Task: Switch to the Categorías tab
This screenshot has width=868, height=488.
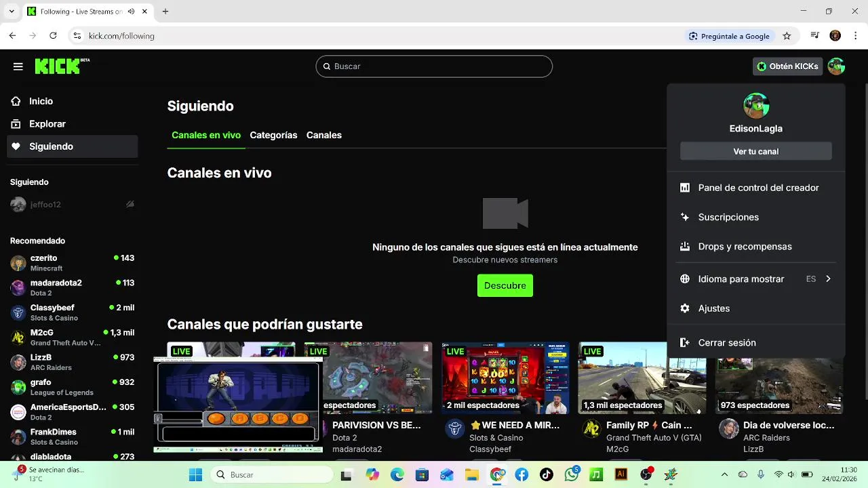Action: pos(273,135)
